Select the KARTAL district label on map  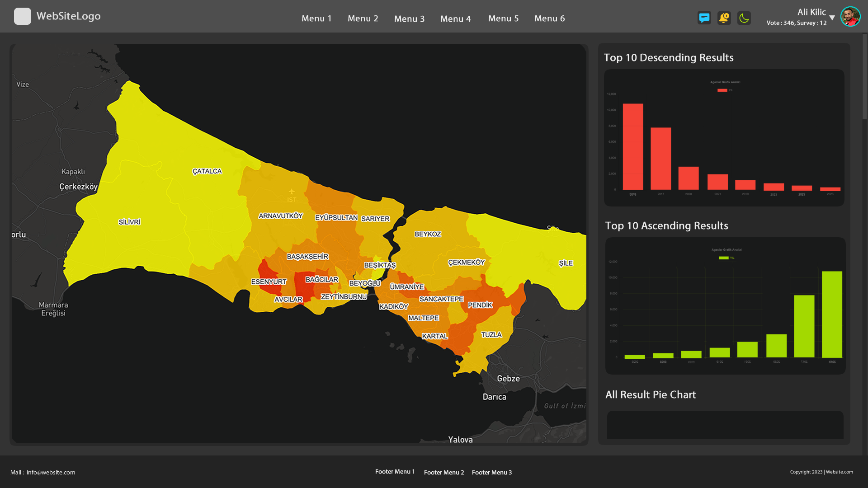(x=435, y=336)
